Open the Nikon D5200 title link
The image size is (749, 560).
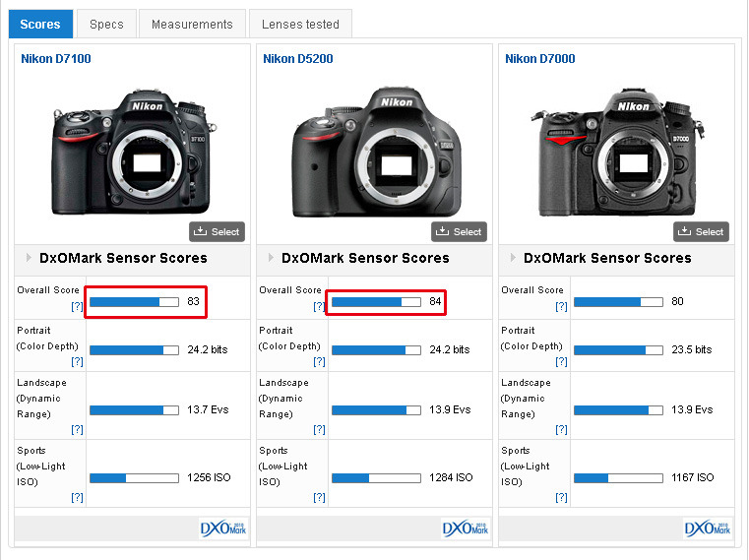click(x=298, y=59)
